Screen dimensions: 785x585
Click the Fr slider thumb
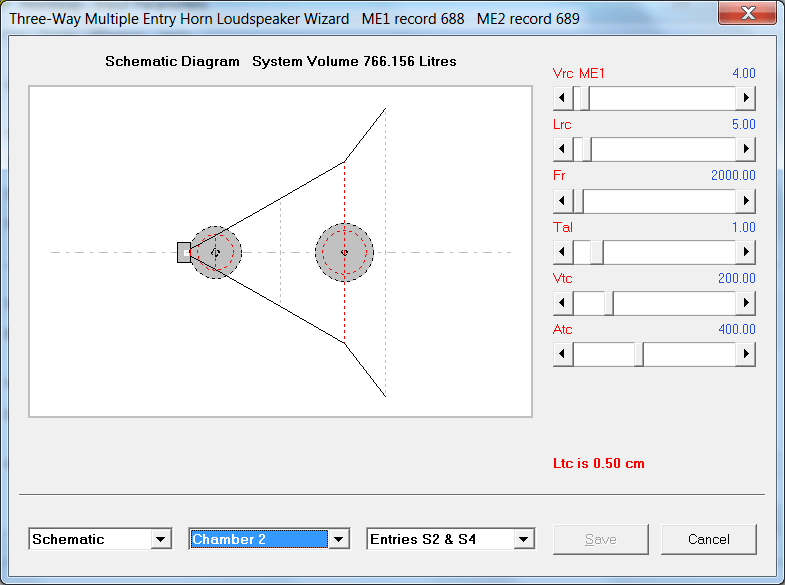coord(578,201)
